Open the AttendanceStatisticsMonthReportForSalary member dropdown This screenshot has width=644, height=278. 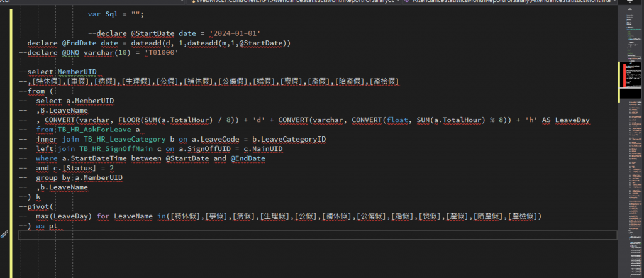pyautogui.click(x=509, y=1)
